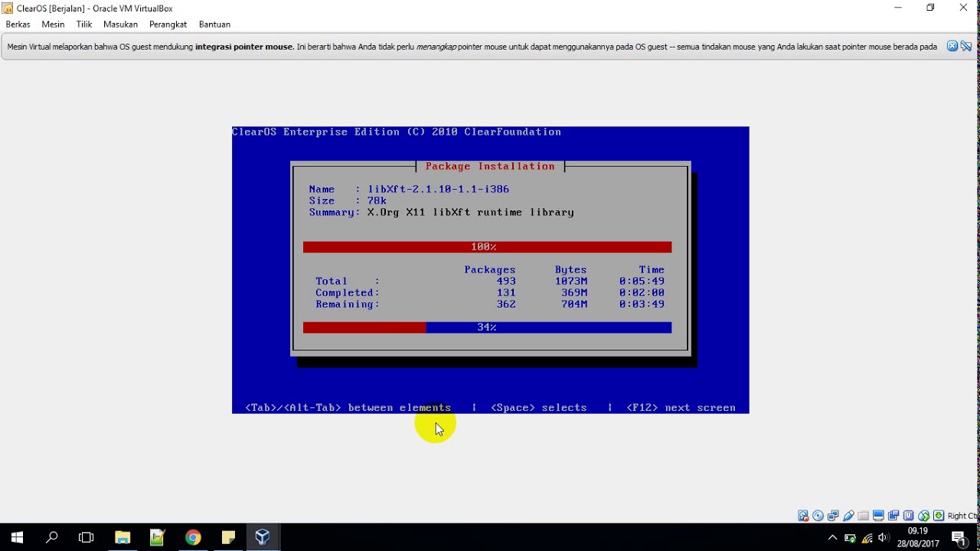
Task: Click the VirtualBox taskbar icon
Action: (263, 537)
